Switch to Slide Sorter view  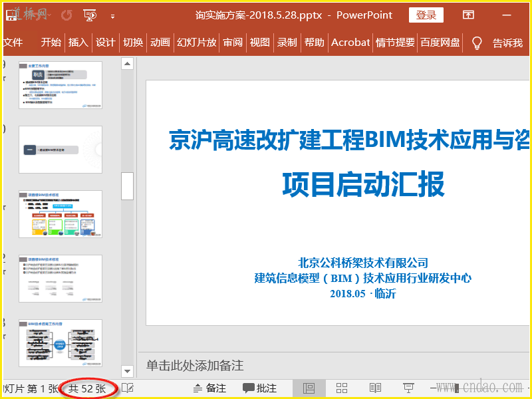(x=342, y=388)
